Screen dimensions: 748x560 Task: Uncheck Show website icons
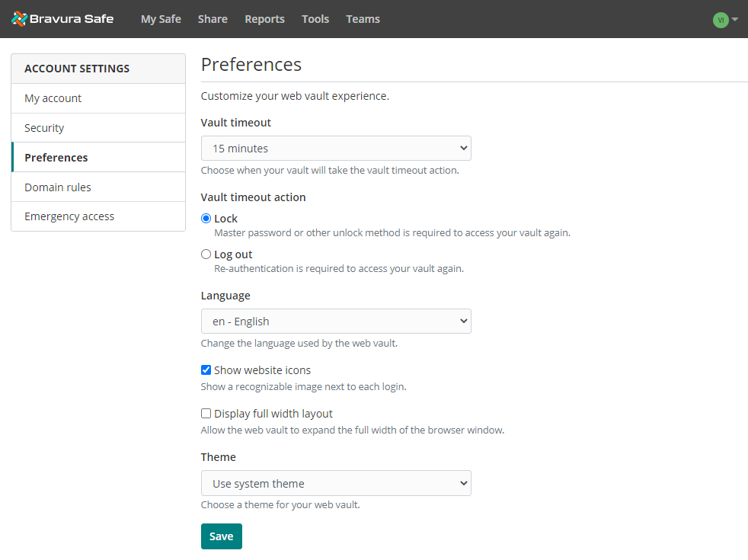206,370
